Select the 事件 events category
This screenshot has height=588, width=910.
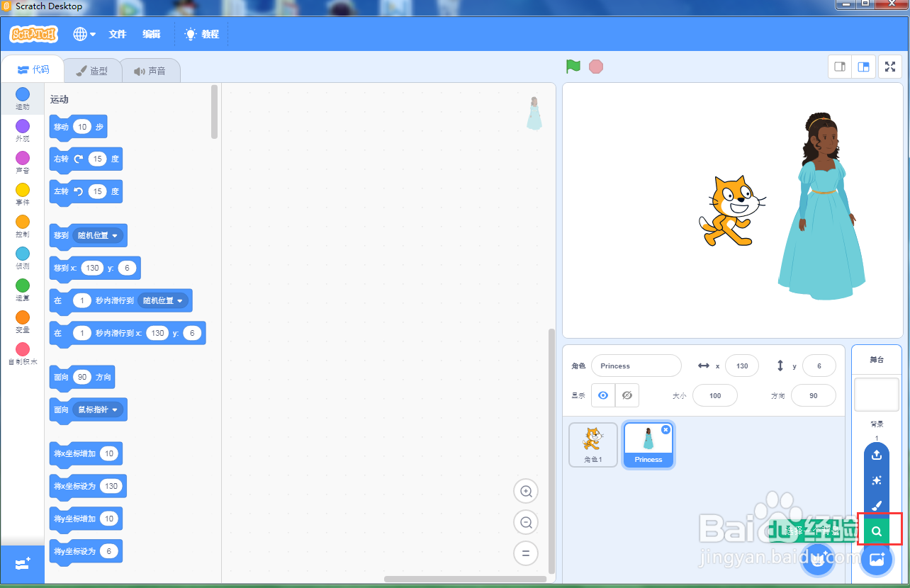23,195
